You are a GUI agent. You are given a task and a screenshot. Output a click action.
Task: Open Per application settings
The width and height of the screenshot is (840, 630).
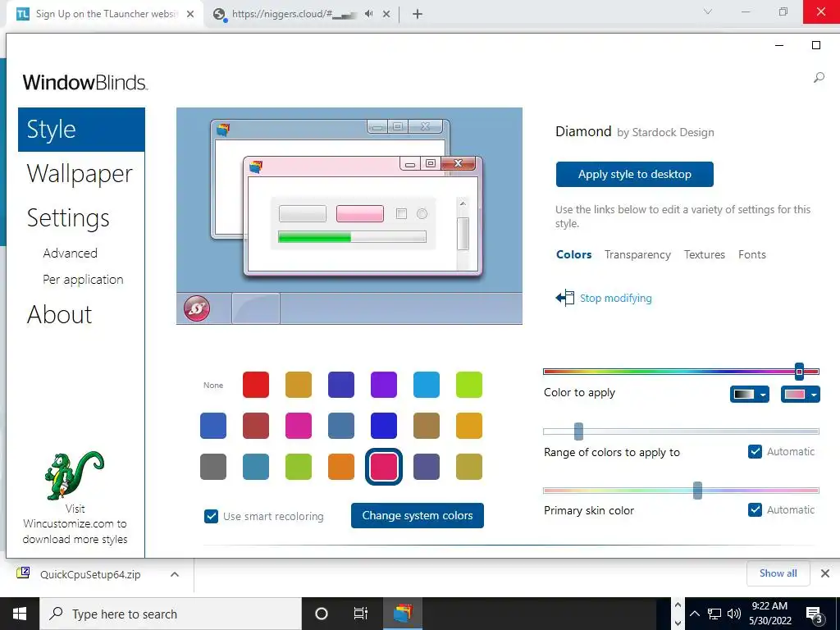point(83,280)
